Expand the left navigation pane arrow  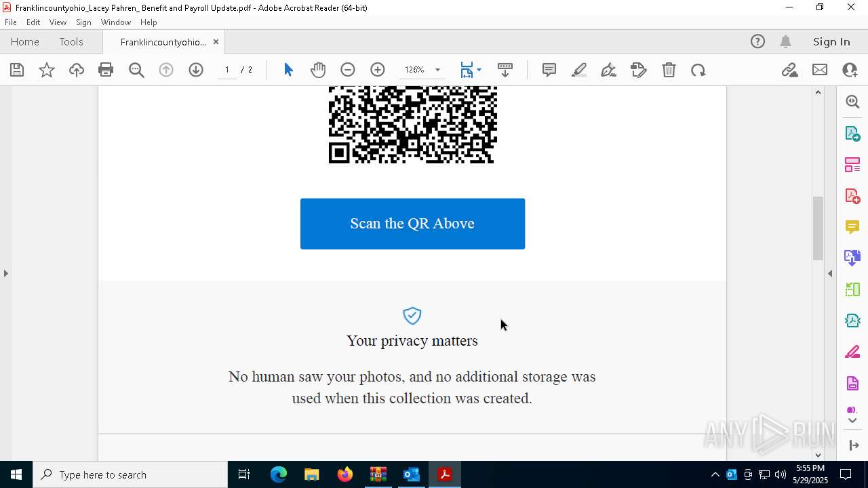5,273
